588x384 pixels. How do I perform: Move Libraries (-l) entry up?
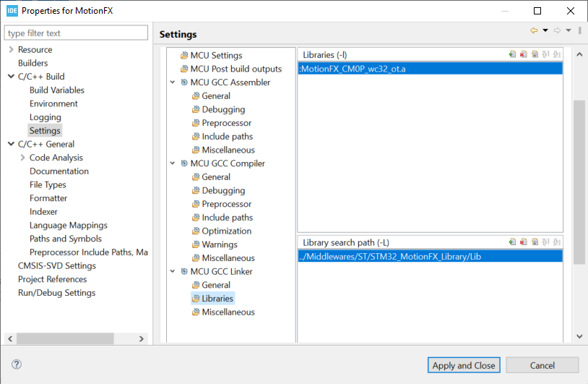click(x=546, y=54)
